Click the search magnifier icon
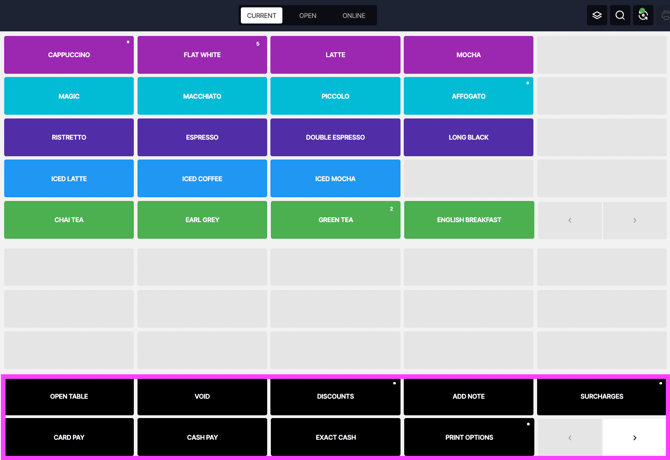Screen dimensions: 670x460 [620, 15]
